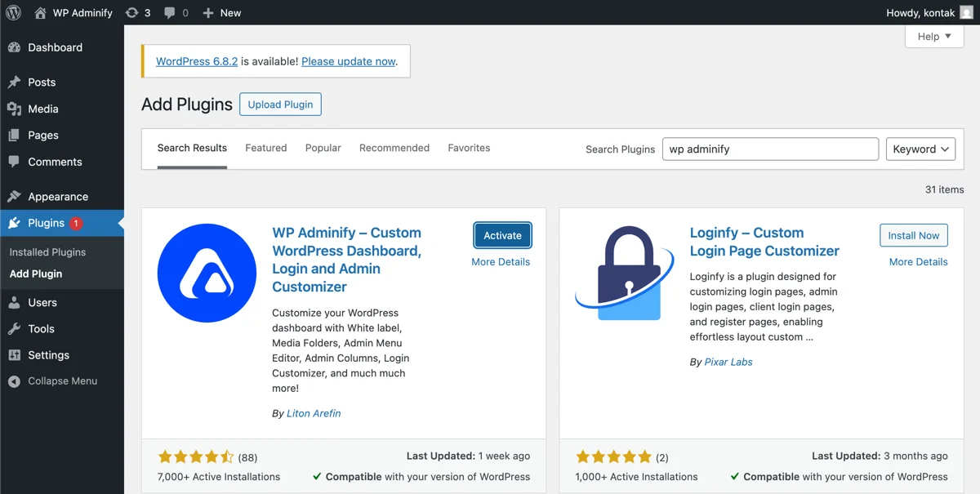
Task: Open the Keyword search filter dropdown
Action: tap(920, 149)
